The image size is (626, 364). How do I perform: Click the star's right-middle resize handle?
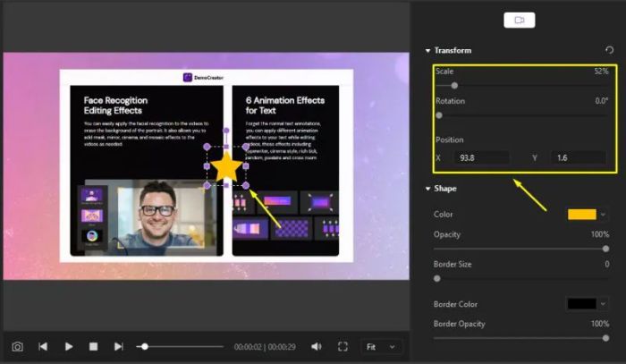pyautogui.click(x=246, y=166)
